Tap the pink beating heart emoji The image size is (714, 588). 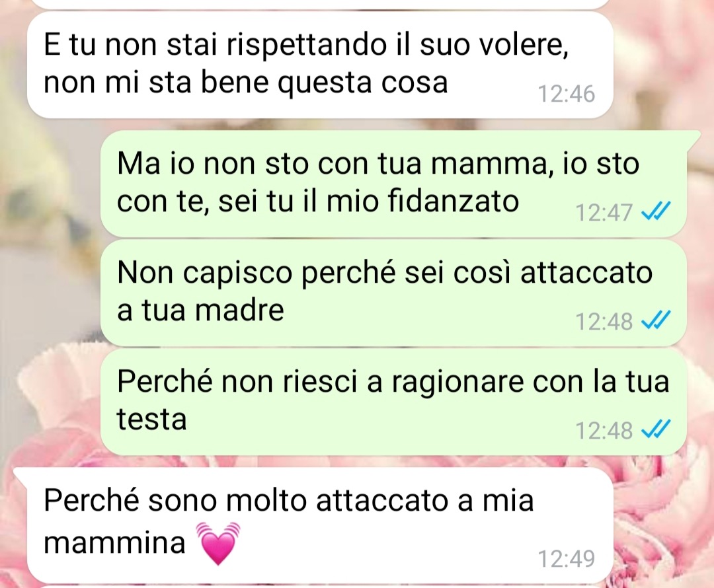[218, 543]
